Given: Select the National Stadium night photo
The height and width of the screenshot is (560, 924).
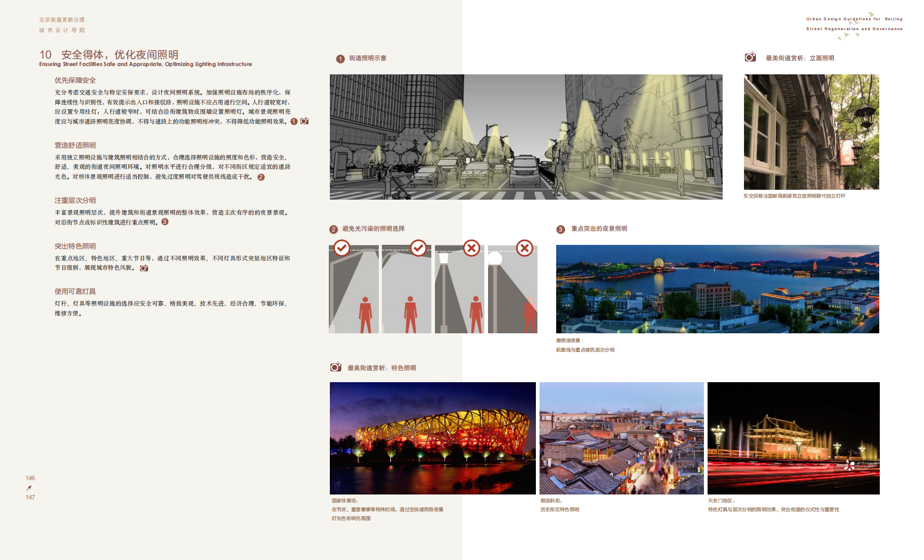Looking at the screenshot, I should [432, 438].
